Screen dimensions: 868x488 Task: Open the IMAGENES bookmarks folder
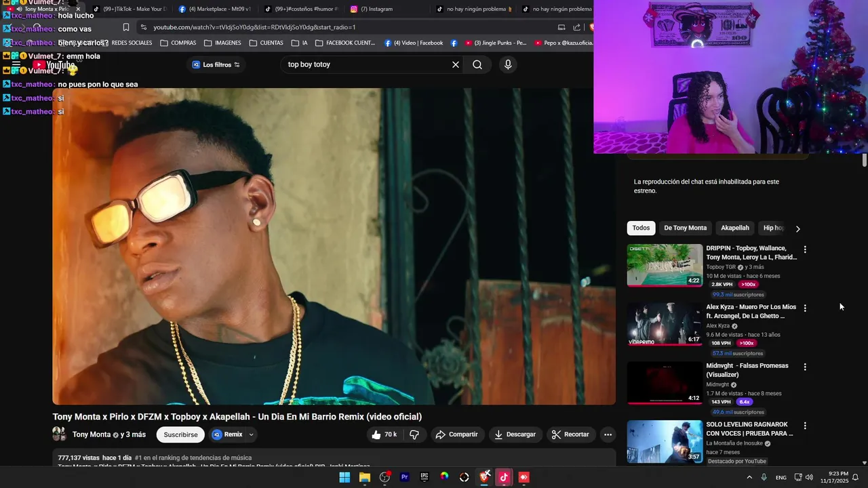pyautogui.click(x=222, y=43)
